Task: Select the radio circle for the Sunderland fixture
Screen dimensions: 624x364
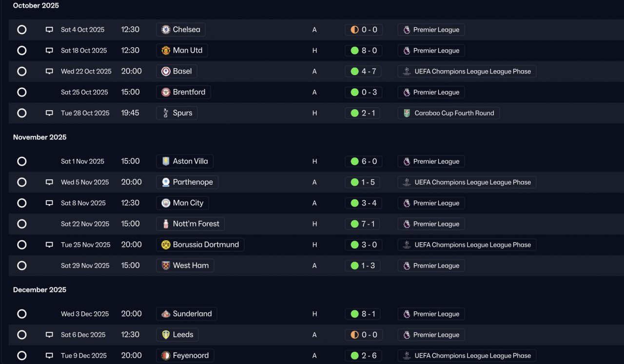Action: tap(22, 314)
